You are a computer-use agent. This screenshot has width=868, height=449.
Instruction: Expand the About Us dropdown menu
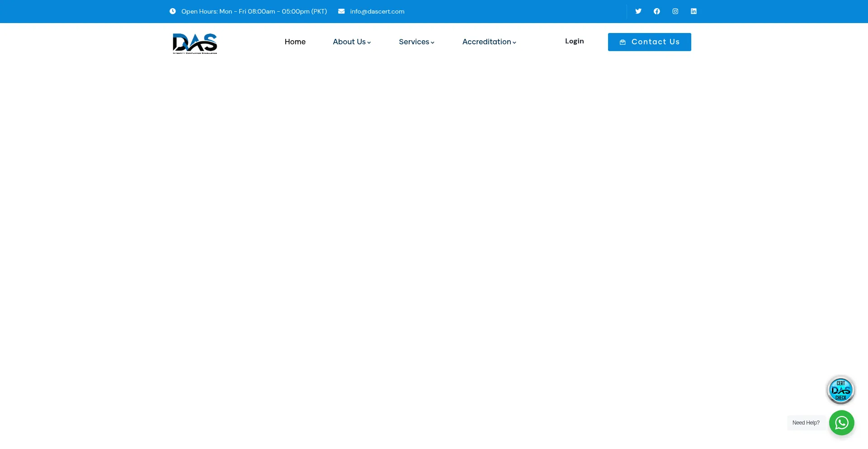click(352, 42)
